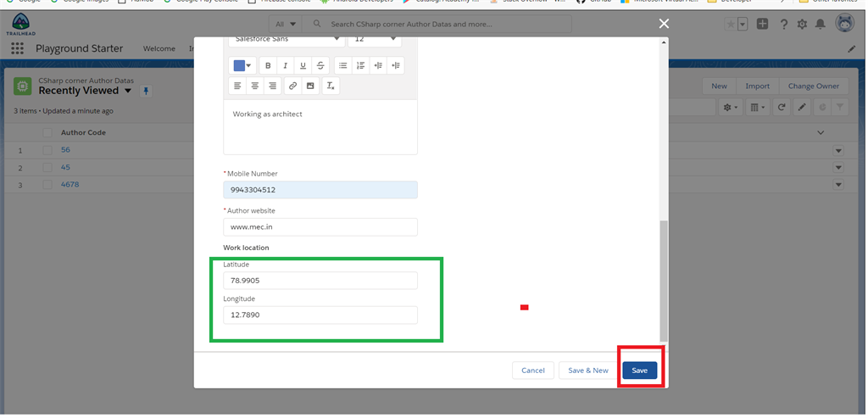
Task: Open Recently Viewed list view dropdown
Action: (128, 91)
